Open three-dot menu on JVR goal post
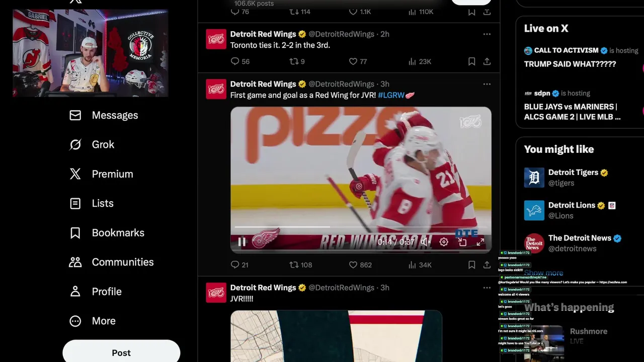 click(487, 84)
